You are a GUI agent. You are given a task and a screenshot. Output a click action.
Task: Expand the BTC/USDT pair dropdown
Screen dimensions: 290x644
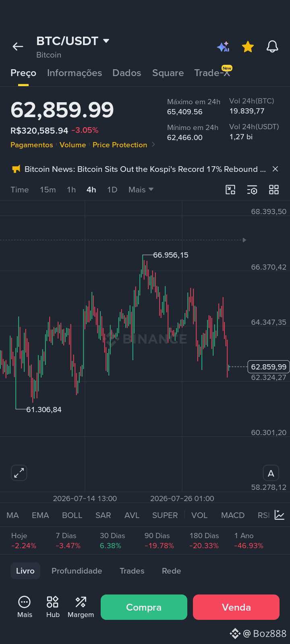pos(106,41)
